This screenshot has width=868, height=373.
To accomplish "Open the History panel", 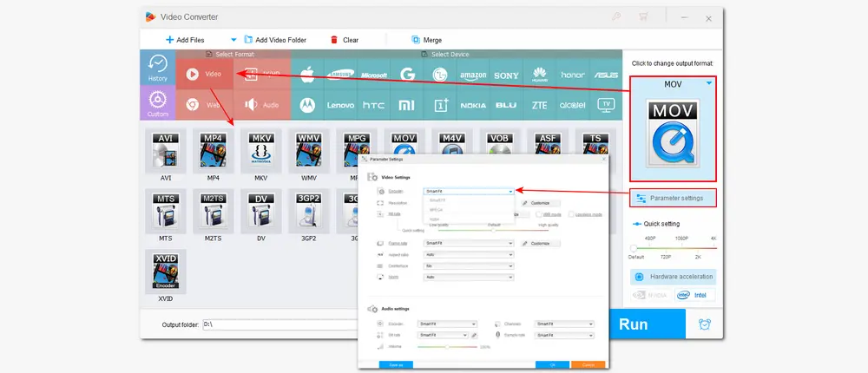I will 157,68.
